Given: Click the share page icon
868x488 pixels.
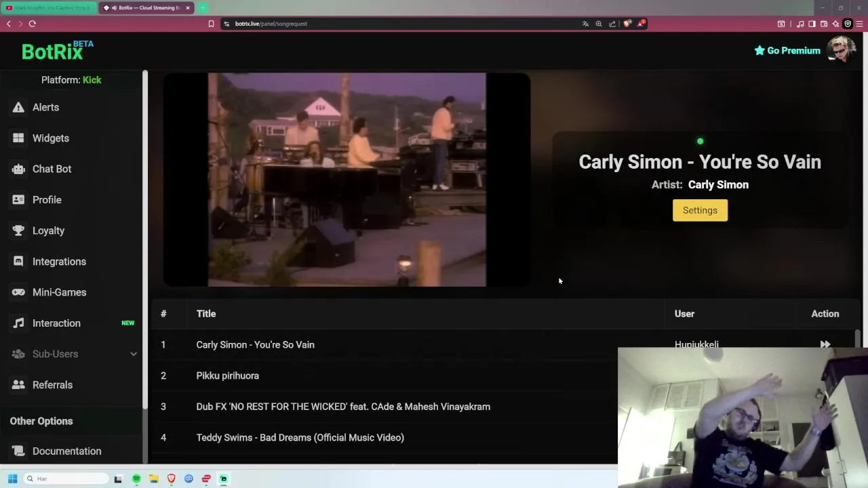Looking at the screenshot, I should (x=612, y=24).
